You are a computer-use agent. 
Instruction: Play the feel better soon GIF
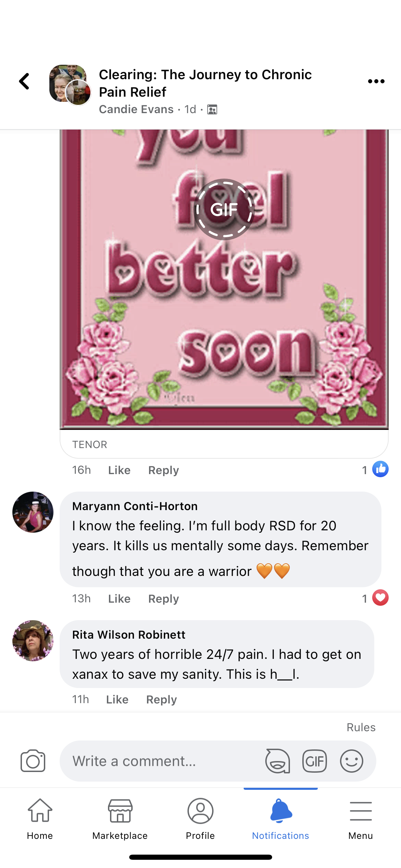pos(224,209)
